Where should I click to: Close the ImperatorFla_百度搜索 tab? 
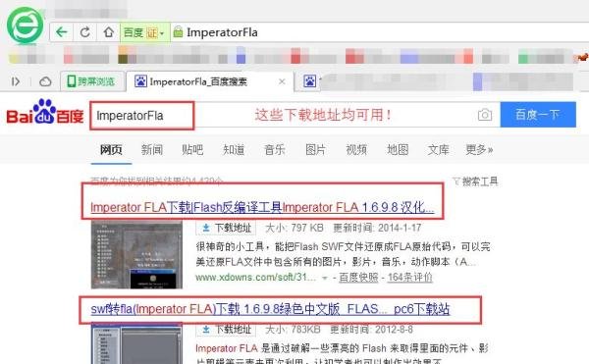[x=282, y=81]
